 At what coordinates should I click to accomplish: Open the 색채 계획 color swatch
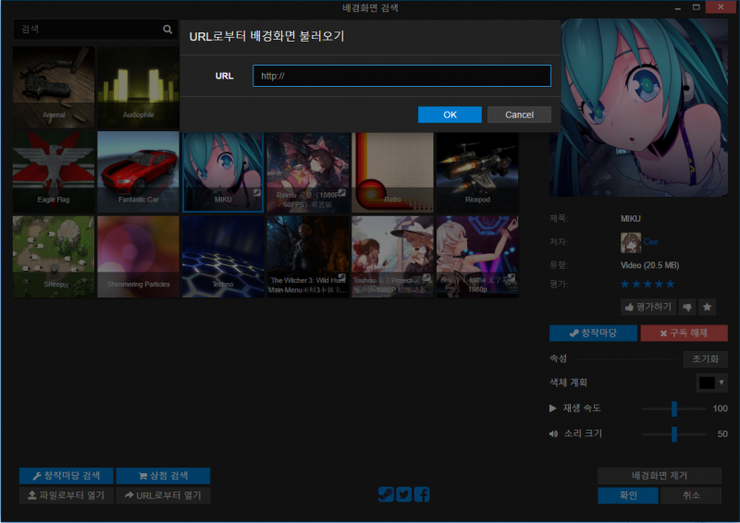[706, 383]
